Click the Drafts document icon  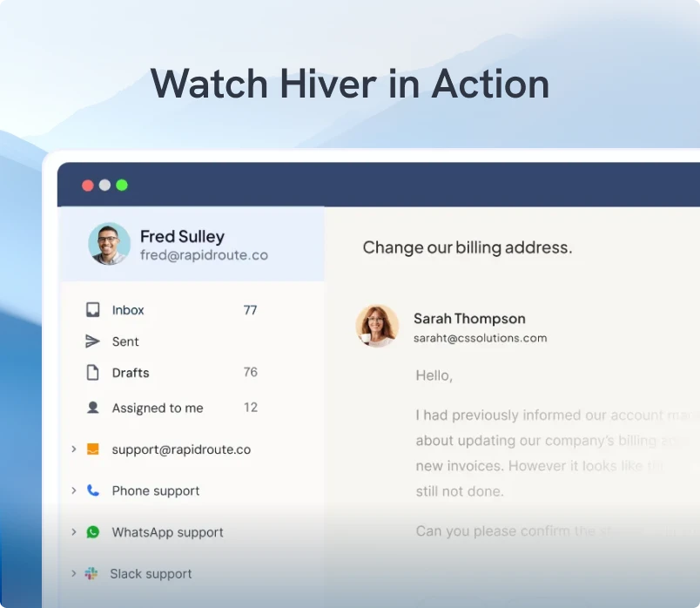click(x=92, y=373)
